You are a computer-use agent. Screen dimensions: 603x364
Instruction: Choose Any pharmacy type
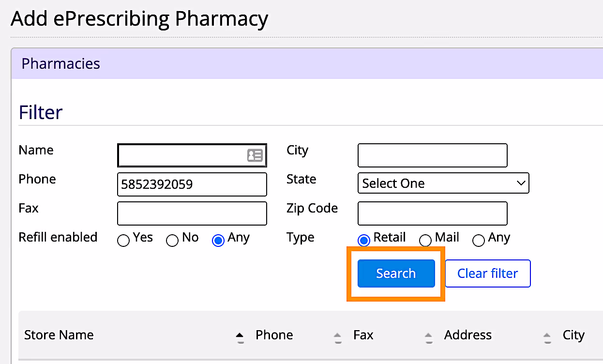pyautogui.click(x=478, y=241)
